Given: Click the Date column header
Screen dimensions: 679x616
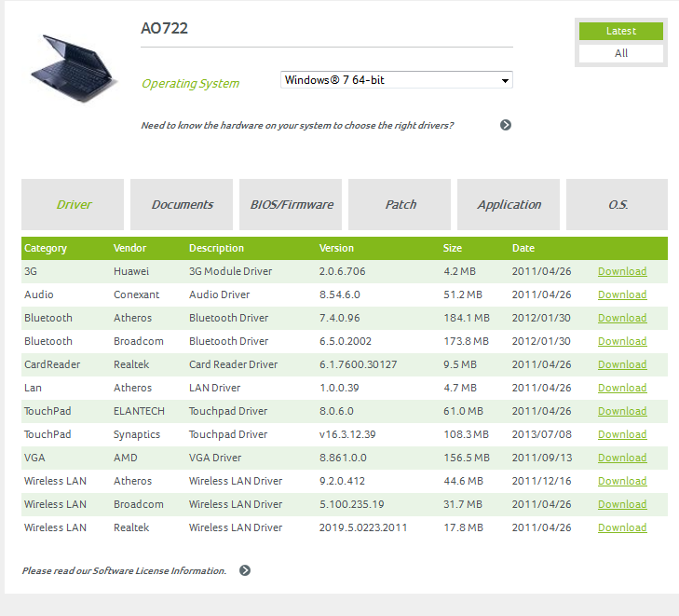Looking at the screenshot, I should click(523, 248).
